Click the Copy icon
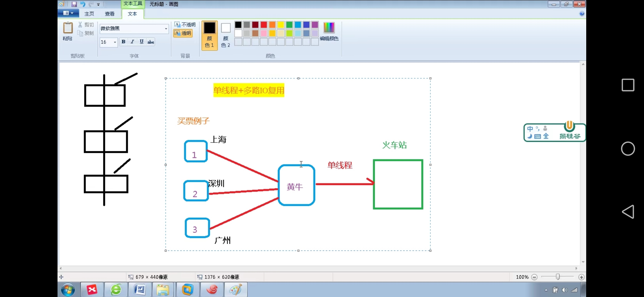644x297 pixels. tap(80, 33)
